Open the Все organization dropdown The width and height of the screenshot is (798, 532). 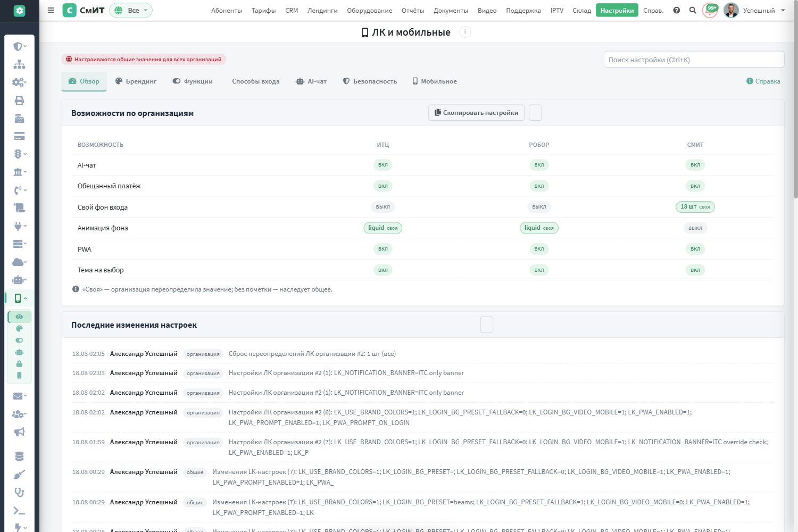pyautogui.click(x=131, y=10)
